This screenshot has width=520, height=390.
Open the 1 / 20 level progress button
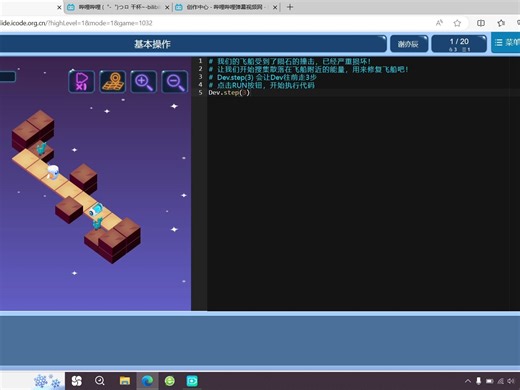[x=459, y=44]
